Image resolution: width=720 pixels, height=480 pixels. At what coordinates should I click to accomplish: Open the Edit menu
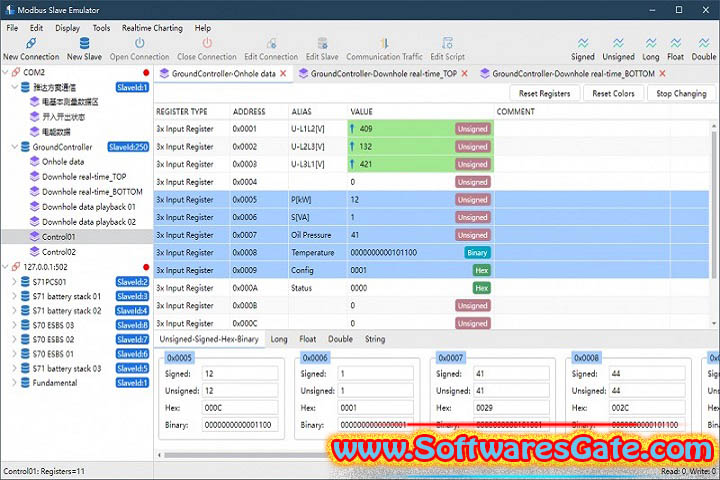[x=36, y=28]
